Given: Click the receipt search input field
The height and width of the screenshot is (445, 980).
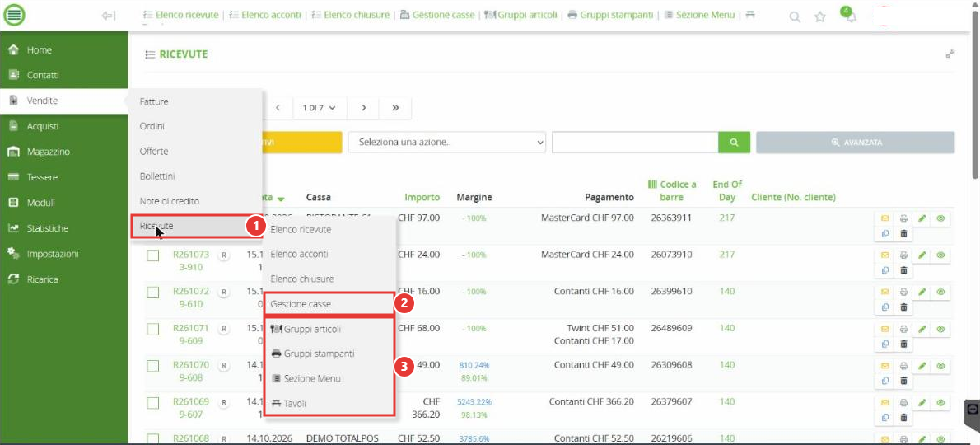Looking at the screenshot, I should click(x=636, y=142).
